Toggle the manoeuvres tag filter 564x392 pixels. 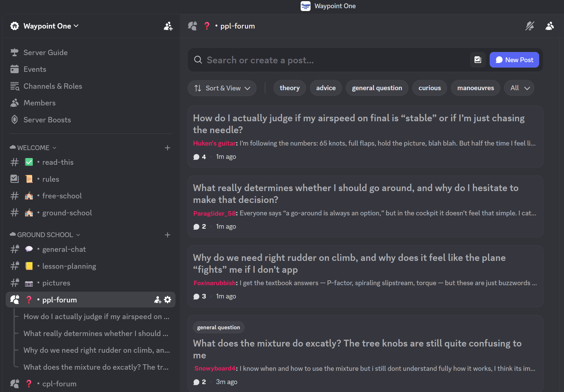(475, 88)
